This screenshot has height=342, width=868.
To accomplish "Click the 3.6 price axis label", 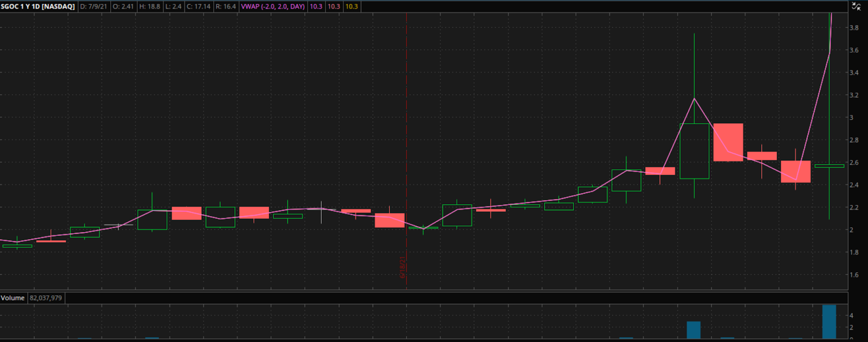I will (x=854, y=50).
